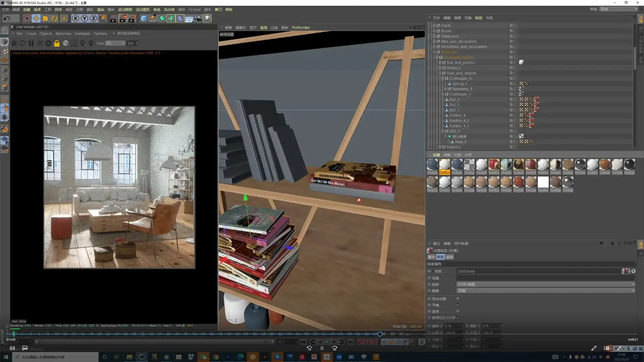
Task: Toggle the Live Viewer render lock icon
Action: point(57,43)
